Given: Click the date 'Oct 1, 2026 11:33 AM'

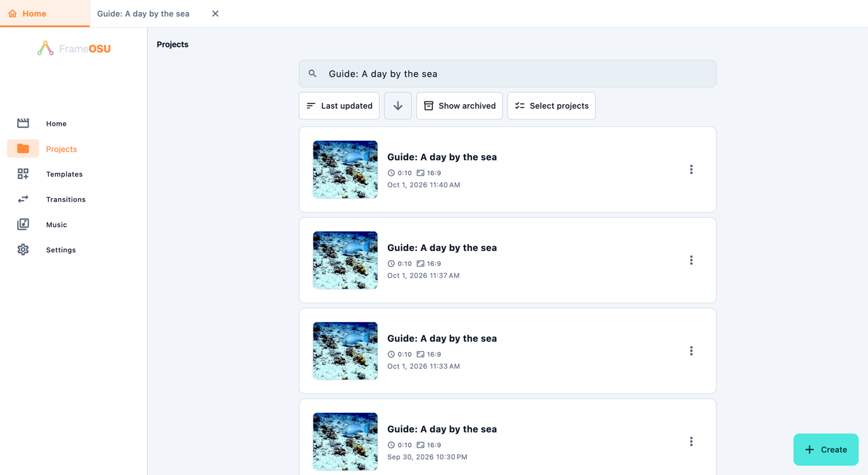Looking at the screenshot, I should click(x=424, y=366).
